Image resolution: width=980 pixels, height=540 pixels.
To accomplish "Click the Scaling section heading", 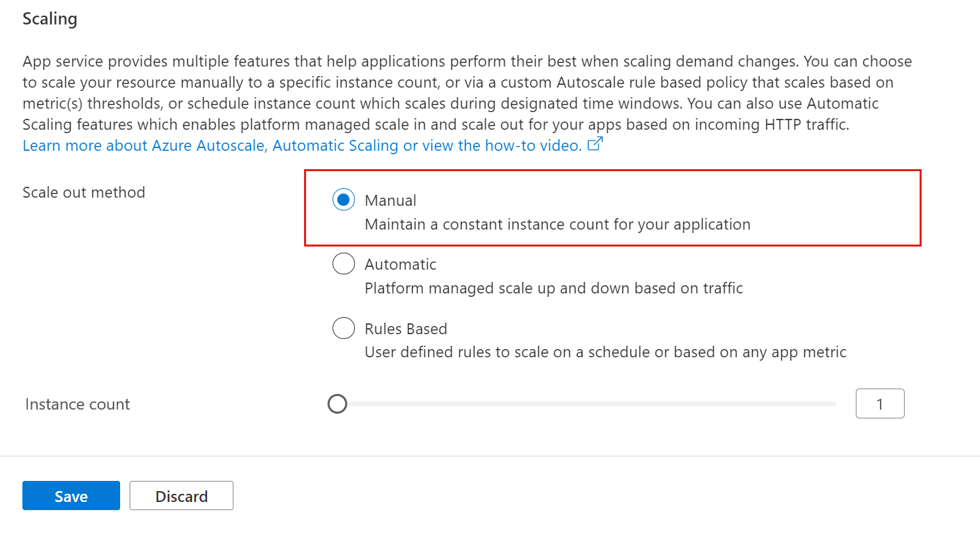I will (x=50, y=18).
